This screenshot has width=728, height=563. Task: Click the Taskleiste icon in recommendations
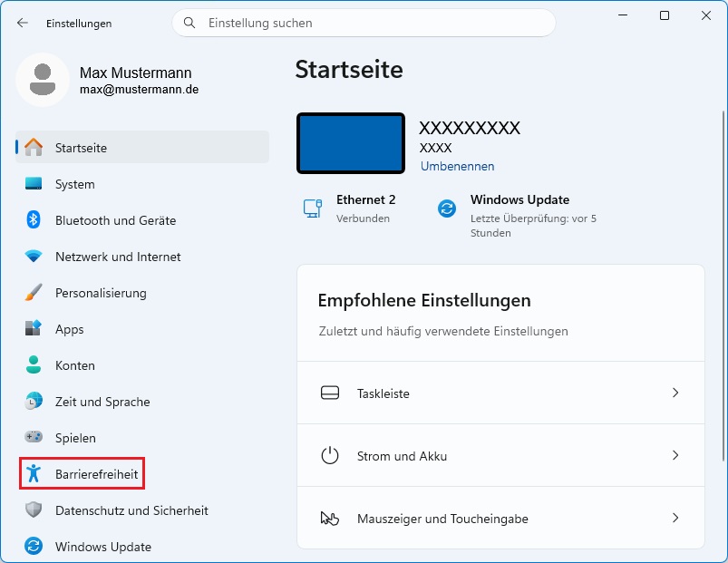330,393
